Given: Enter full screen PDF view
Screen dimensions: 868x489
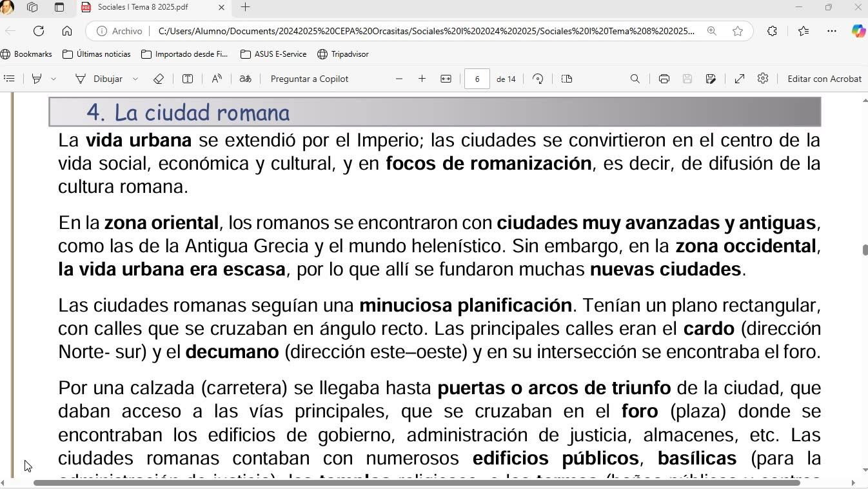Looking at the screenshot, I should point(740,79).
